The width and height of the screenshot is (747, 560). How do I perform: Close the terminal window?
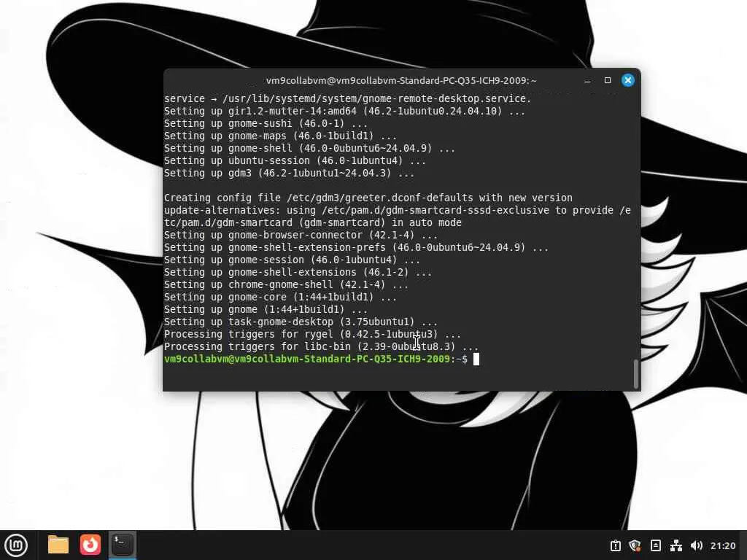(628, 80)
